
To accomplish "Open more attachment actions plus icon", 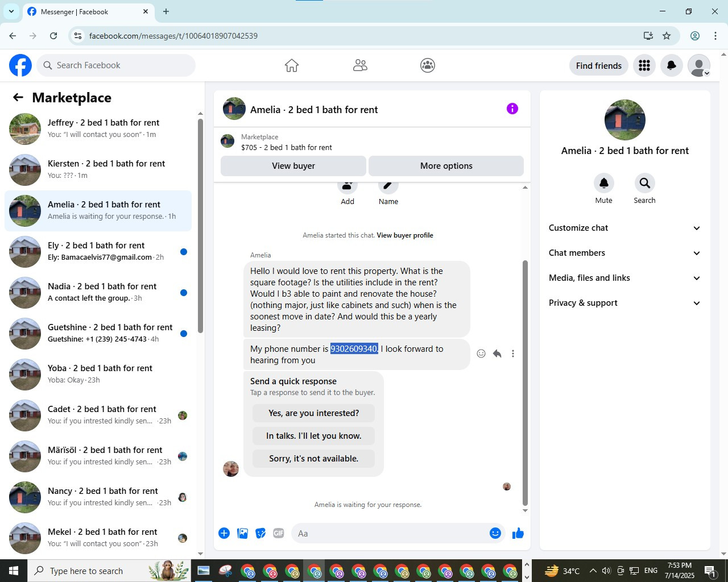I will [x=224, y=533].
